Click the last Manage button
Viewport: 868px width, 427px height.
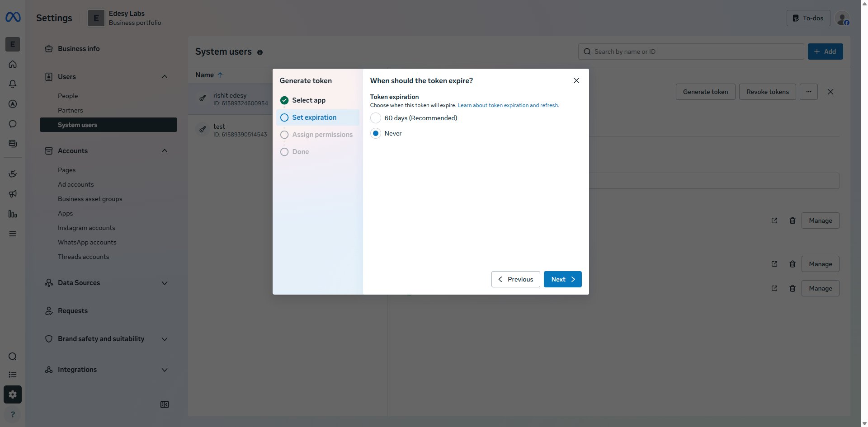pos(821,288)
